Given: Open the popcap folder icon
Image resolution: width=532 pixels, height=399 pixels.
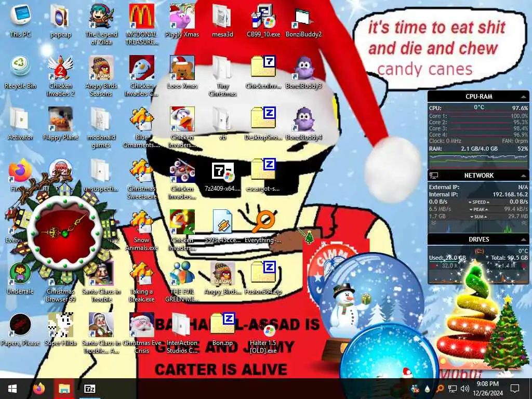Looking at the screenshot, I should pyautogui.click(x=60, y=21).
